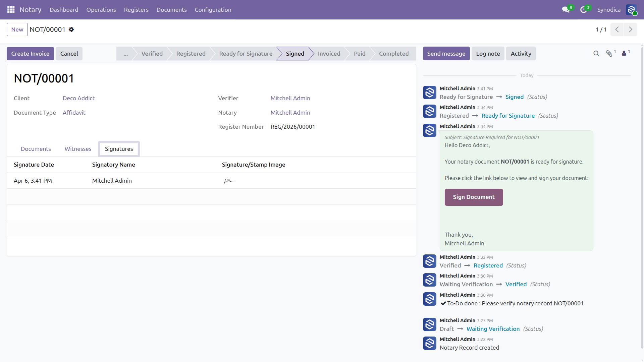Click the signature stamp image thumbnail
The height and width of the screenshot is (362, 644).
(229, 181)
